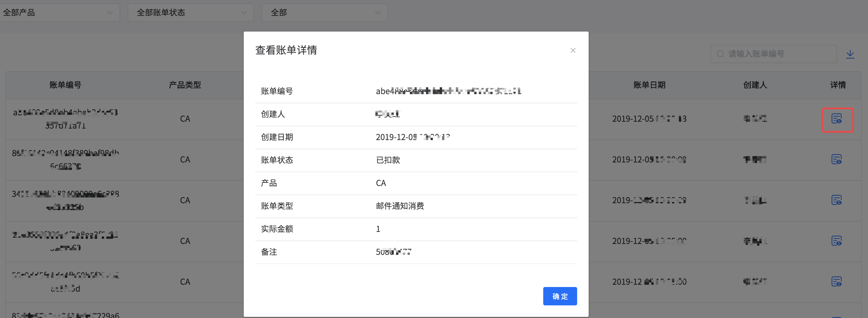Click the 备注 label in dialog
The width and height of the screenshot is (868, 318).
point(269,252)
